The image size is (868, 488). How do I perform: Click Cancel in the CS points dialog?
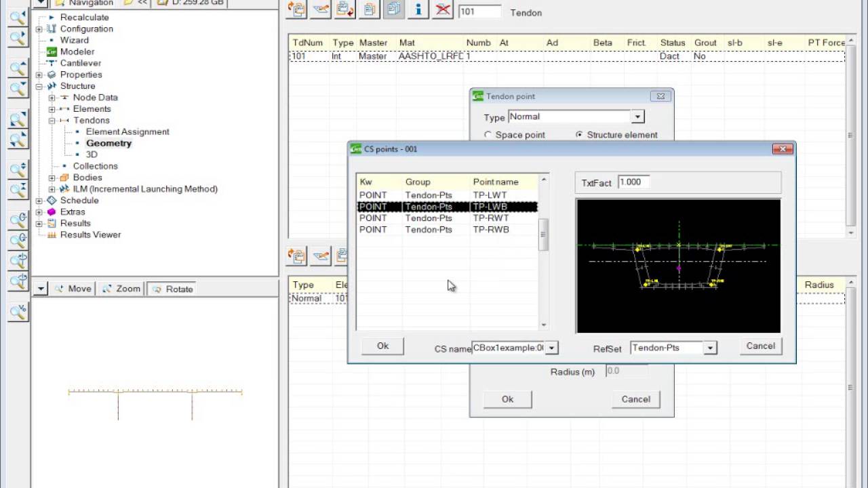coord(760,346)
